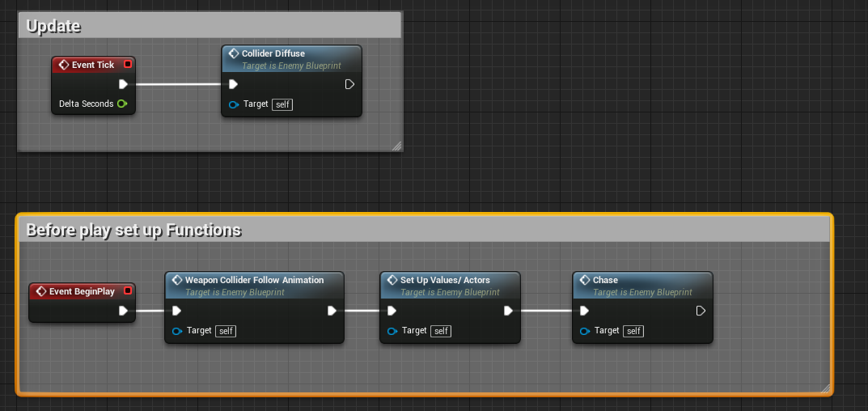
Task: Click Event BeginPlay execution output pin
Action: click(x=123, y=311)
